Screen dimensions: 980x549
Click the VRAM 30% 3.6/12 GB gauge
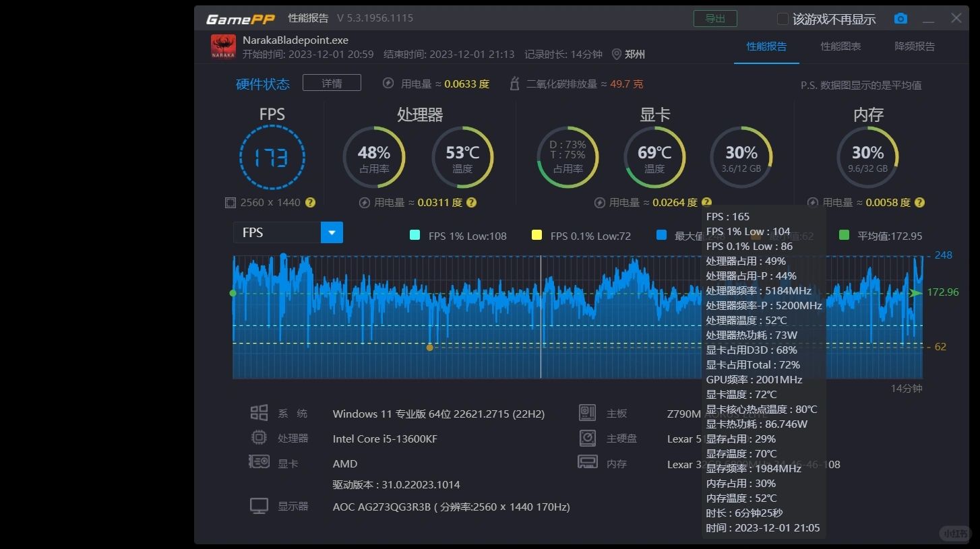[x=741, y=158]
